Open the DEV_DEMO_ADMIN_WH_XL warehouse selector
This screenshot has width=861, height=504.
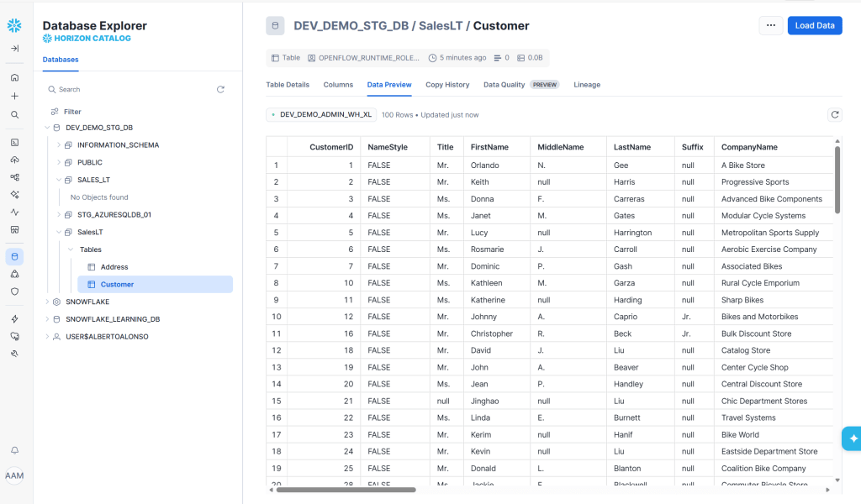(x=320, y=114)
